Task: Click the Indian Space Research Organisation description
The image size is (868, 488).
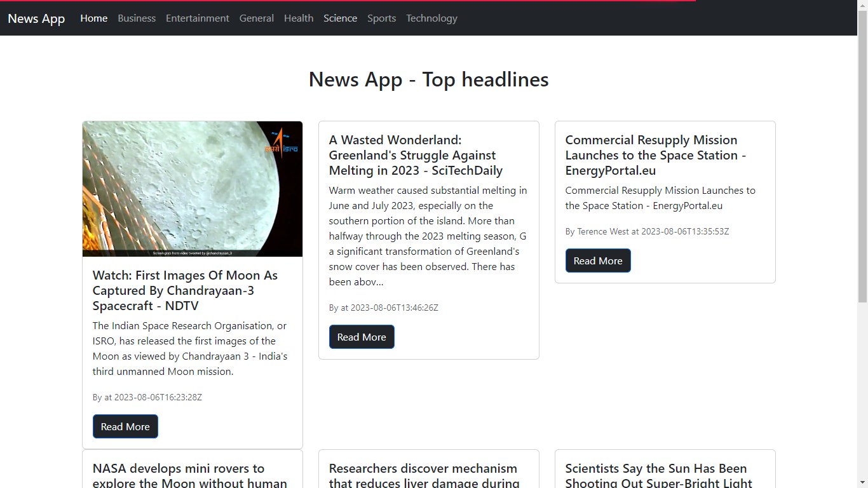Action: 190,349
